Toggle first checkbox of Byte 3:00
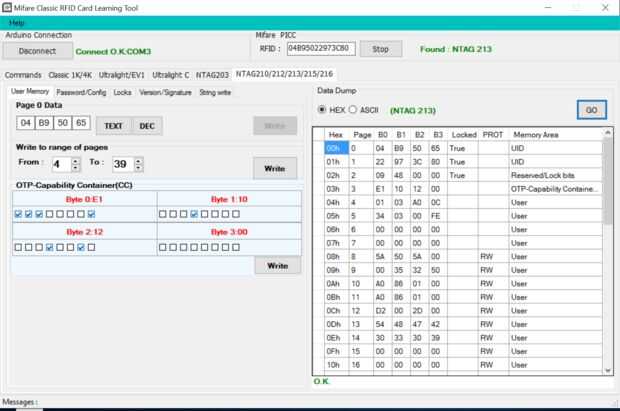This screenshot has height=411, width=620. (x=163, y=247)
